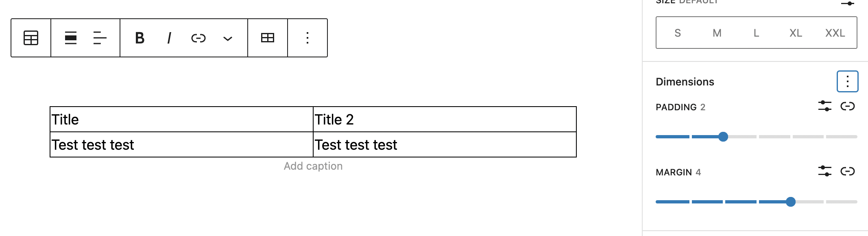Open the Edit table icon

pyautogui.click(x=267, y=38)
